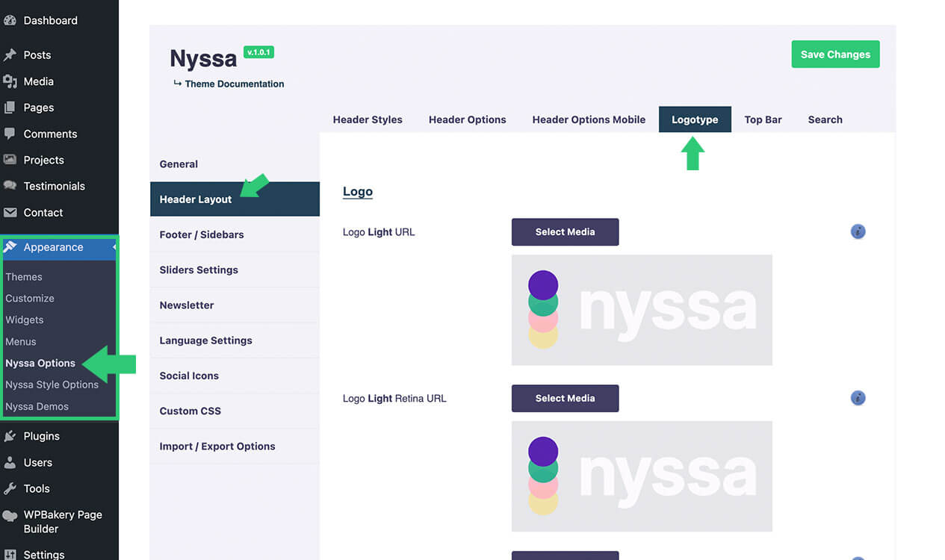The height and width of the screenshot is (560, 945).
Task: Click the Comments speech bubble icon
Action: 10,134
